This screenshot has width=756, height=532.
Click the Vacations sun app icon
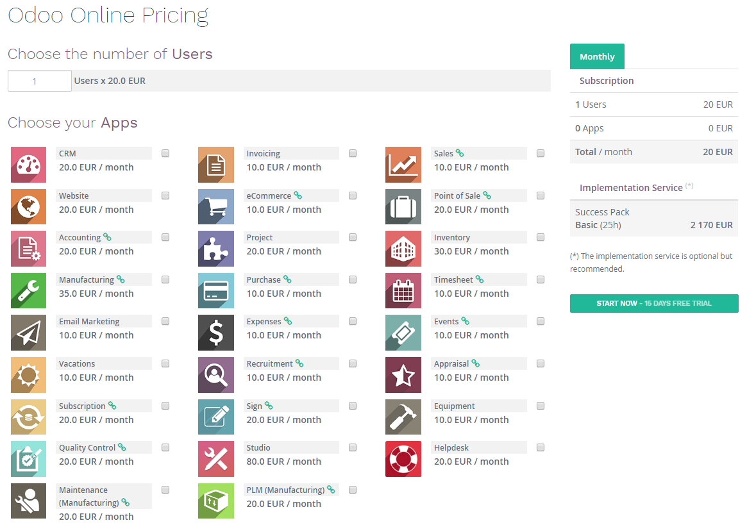point(28,375)
